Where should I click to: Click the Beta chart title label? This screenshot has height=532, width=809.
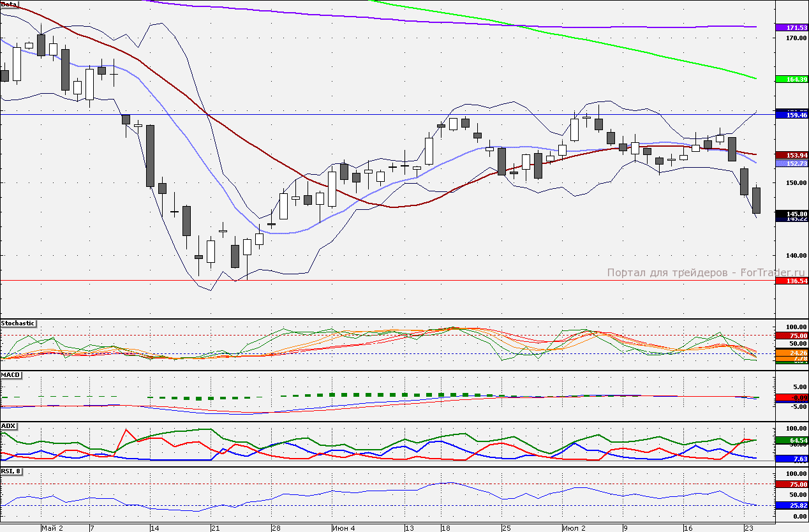pyautogui.click(x=10, y=4)
